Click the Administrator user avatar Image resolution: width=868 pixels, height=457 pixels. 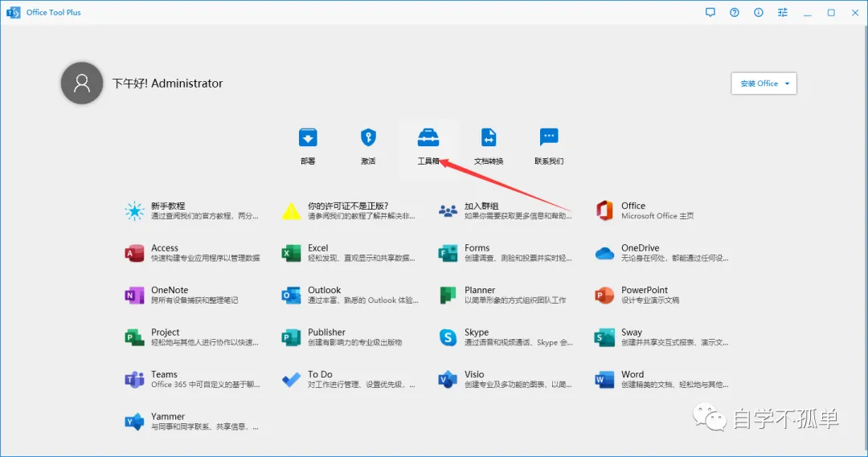pos(82,83)
